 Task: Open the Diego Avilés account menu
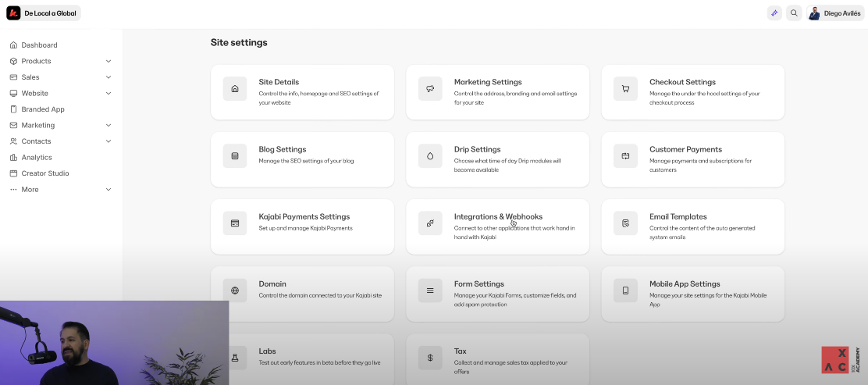(834, 13)
